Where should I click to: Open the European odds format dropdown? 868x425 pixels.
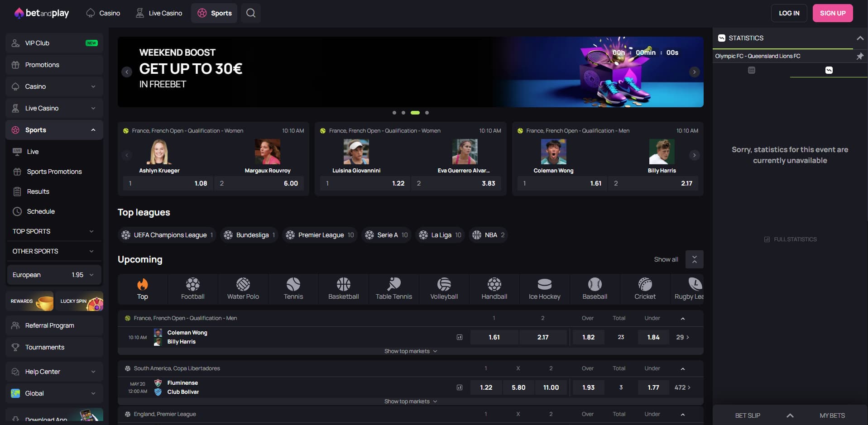tap(54, 275)
